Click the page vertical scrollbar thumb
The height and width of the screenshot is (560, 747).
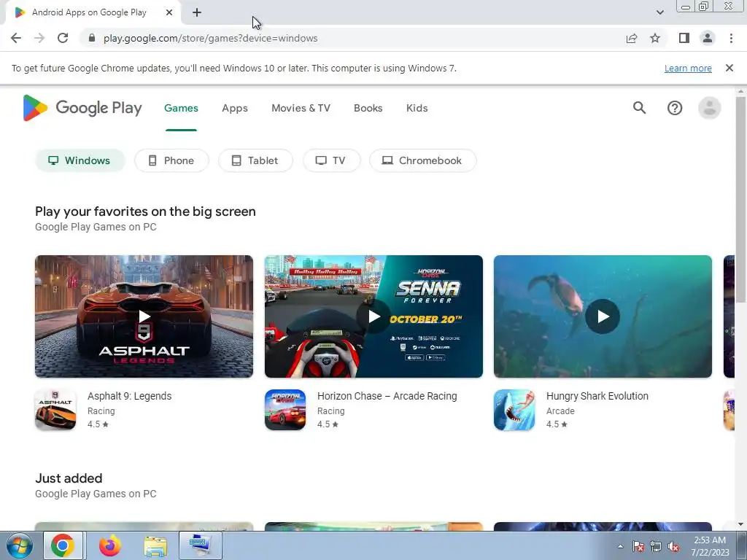click(x=740, y=199)
